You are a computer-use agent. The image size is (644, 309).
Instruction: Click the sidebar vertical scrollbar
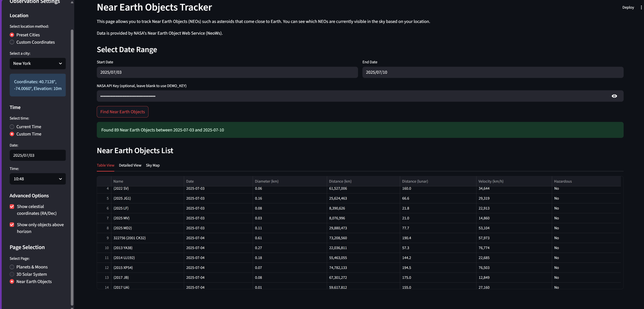[x=72, y=168]
